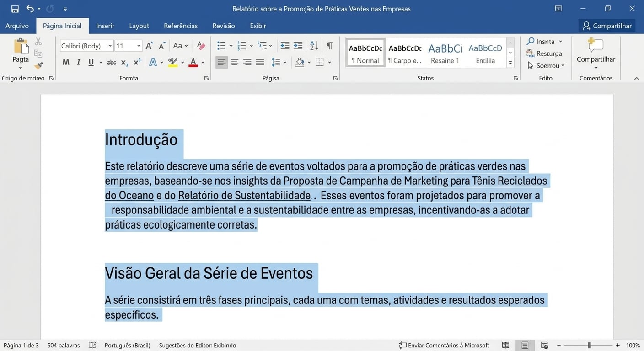This screenshot has height=351, width=644.
Task: Open the Proposta de Campanha de Marketing link
Action: pyautogui.click(x=365, y=181)
